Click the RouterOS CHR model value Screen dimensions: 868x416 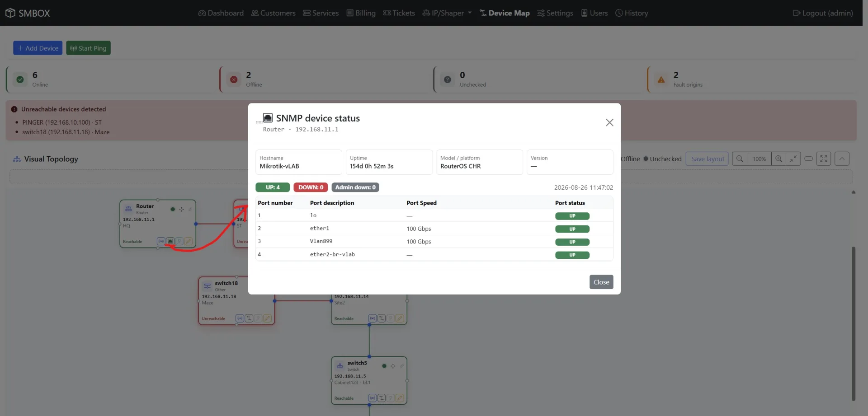[461, 166]
